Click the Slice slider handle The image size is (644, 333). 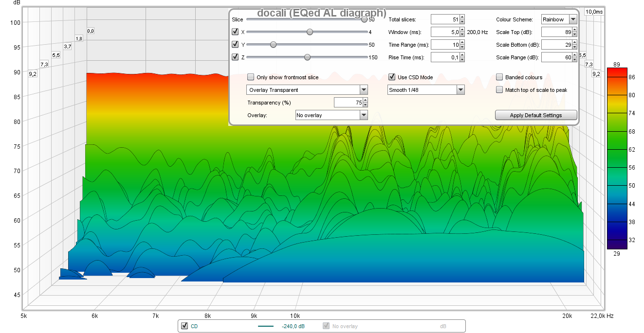(364, 19)
